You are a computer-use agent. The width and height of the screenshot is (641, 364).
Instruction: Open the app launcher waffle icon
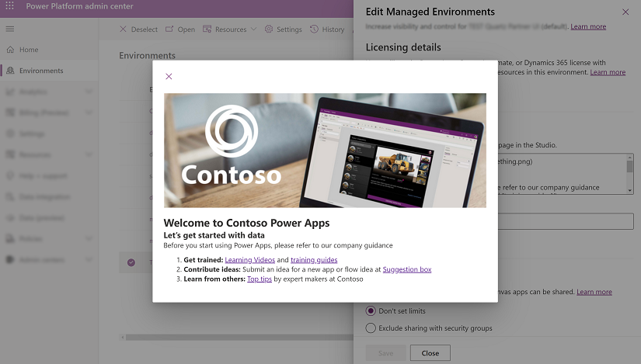[x=9, y=6]
